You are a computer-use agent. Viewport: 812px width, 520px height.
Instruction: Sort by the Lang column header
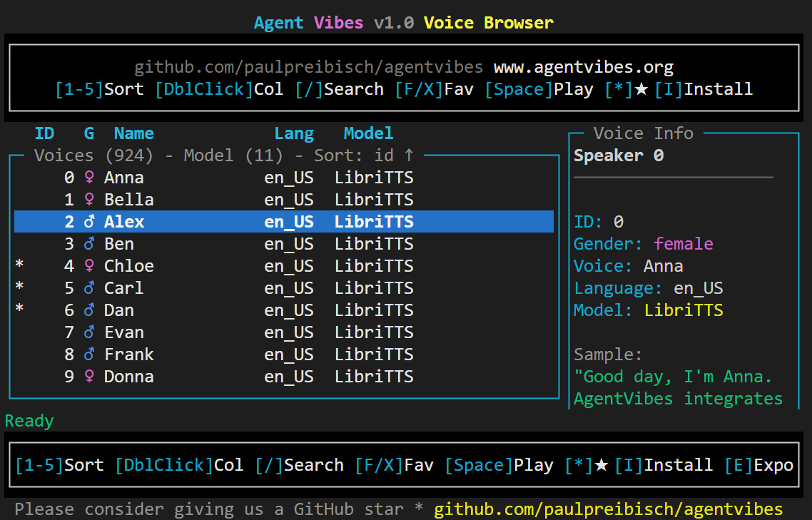tap(294, 133)
